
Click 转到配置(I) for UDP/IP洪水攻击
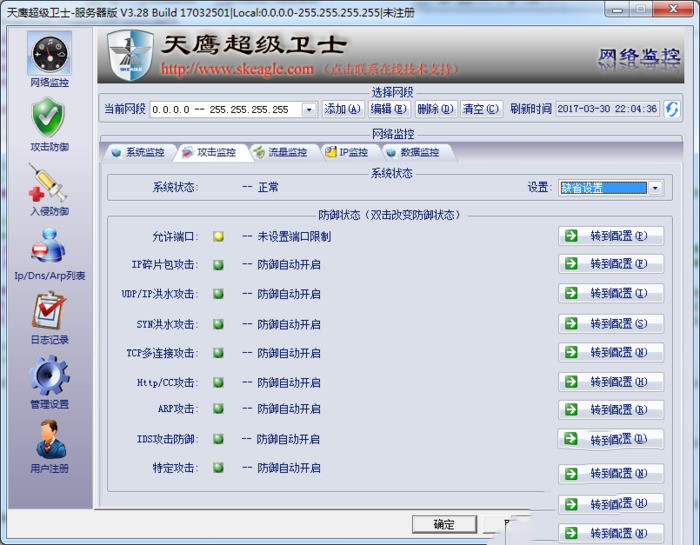pos(611,293)
